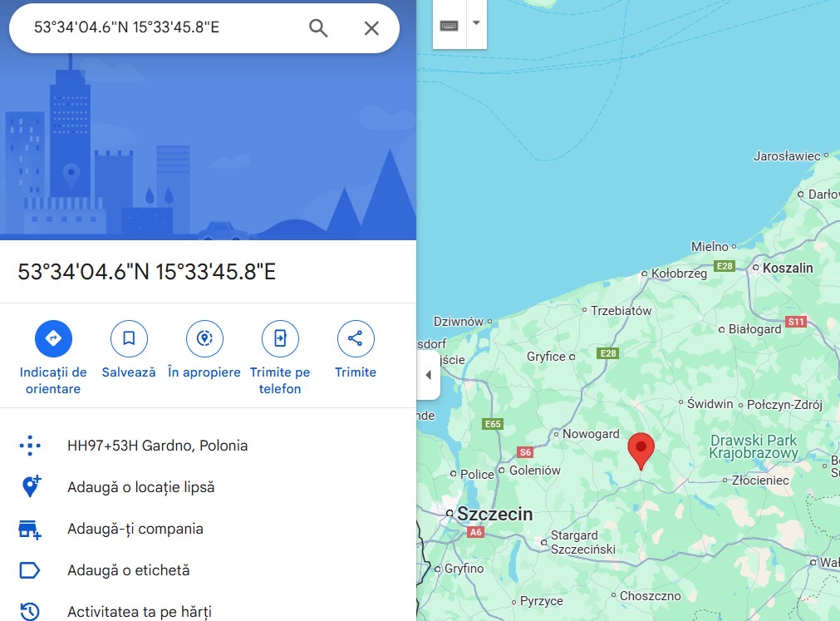The image size is (840, 621).
Task: Open directions via Indicații de orientare icon
Action: pos(53,338)
